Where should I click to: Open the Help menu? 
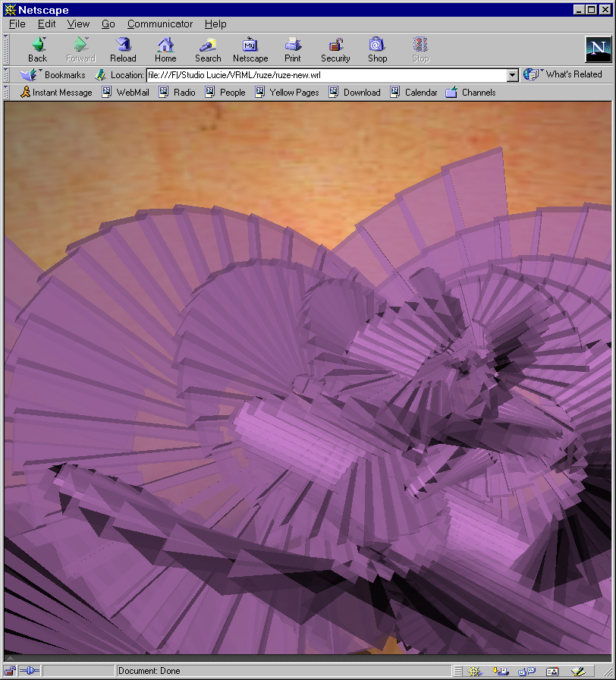pyautogui.click(x=215, y=24)
